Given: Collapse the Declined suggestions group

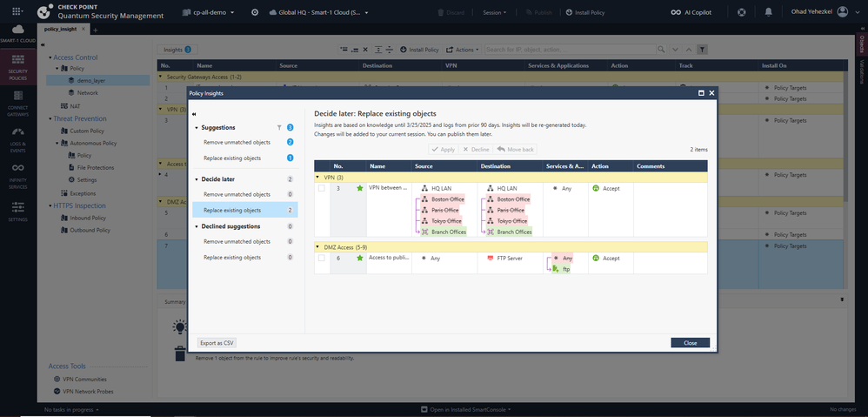Looking at the screenshot, I should (197, 226).
